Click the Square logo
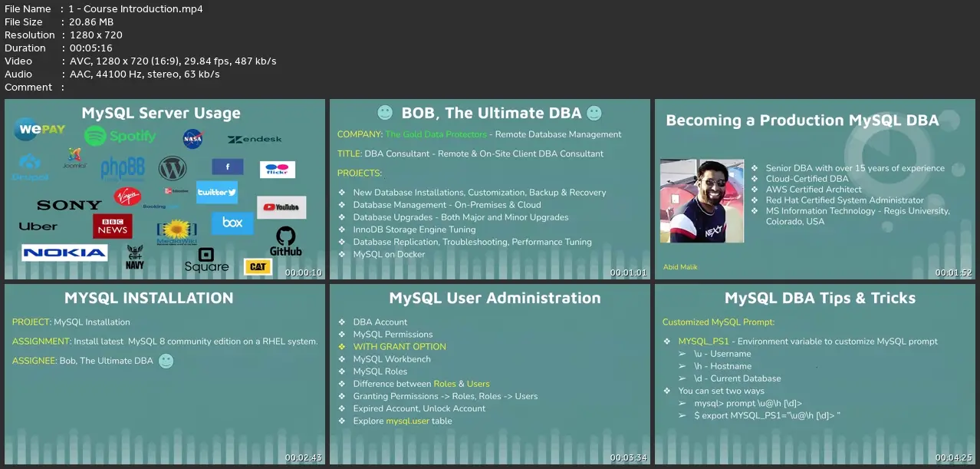The height and width of the screenshot is (469, 980). point(206,260)
